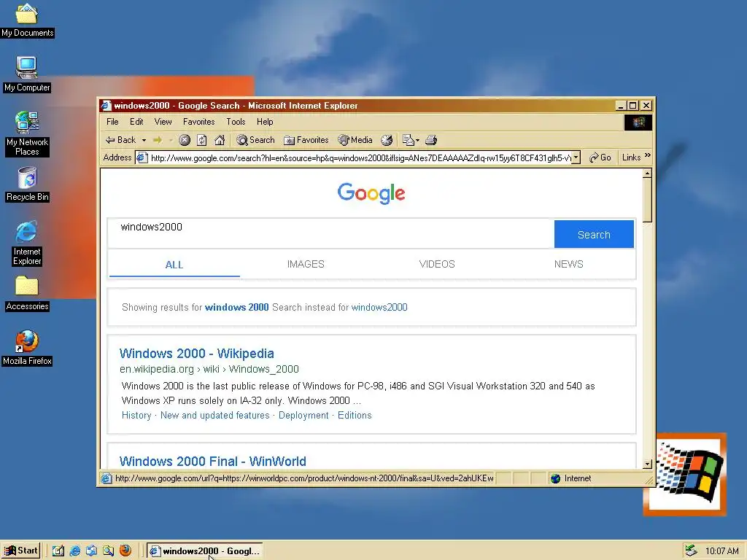747x560 pixels.
Task: Click the Editions sublink
Action: (355, 415)
